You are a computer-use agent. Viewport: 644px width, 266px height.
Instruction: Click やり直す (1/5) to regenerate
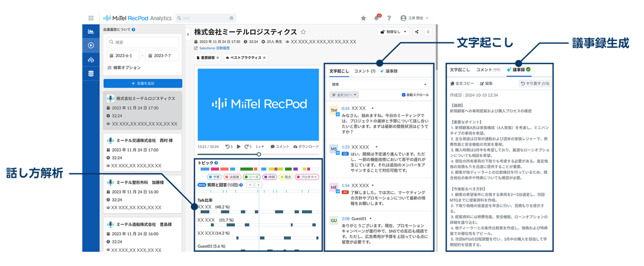coord(535,84)
